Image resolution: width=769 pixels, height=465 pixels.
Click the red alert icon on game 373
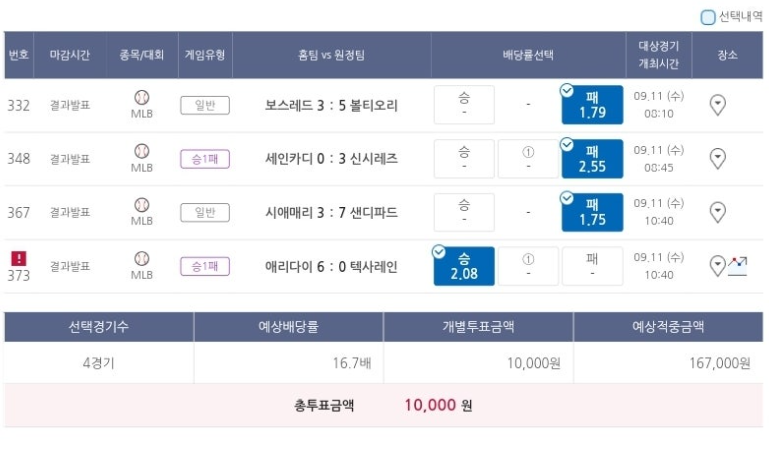click(x=19, y=258)
